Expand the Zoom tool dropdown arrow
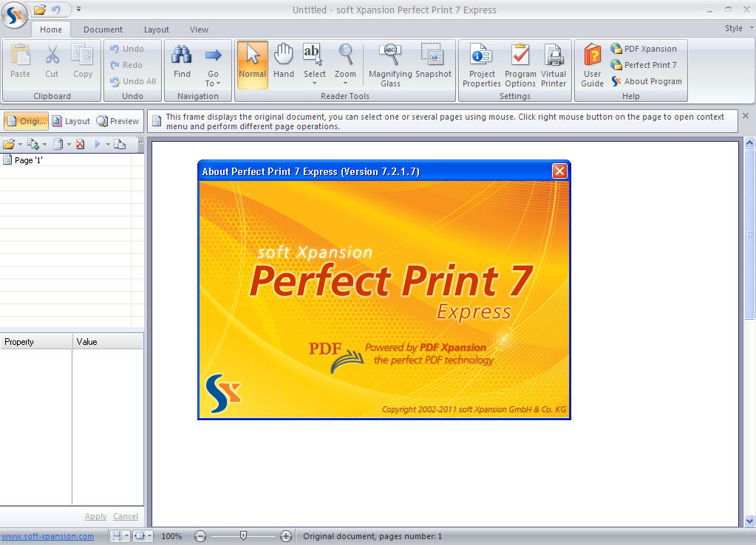The width and height of the screenshot is (756, 545). click(345, 83)
